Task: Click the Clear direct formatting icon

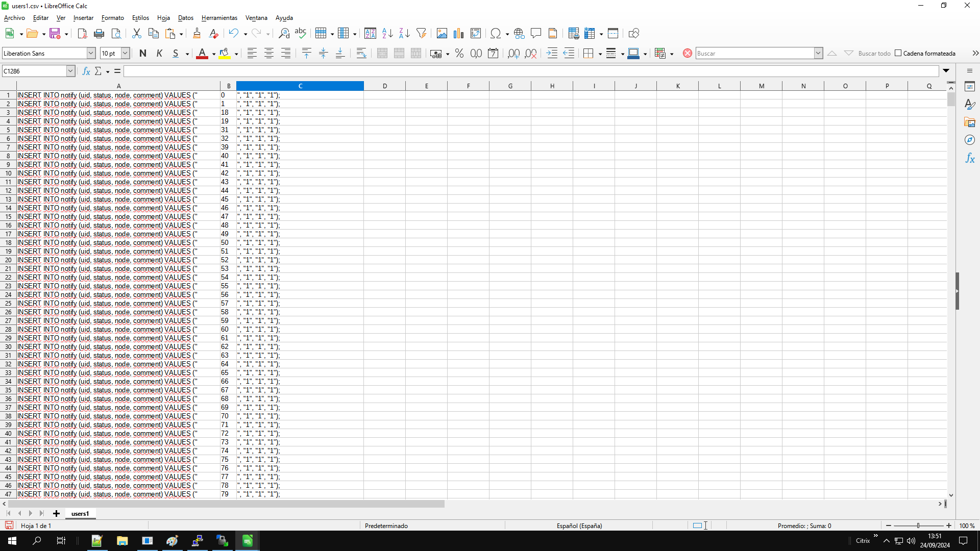Action: coord(213,34)
